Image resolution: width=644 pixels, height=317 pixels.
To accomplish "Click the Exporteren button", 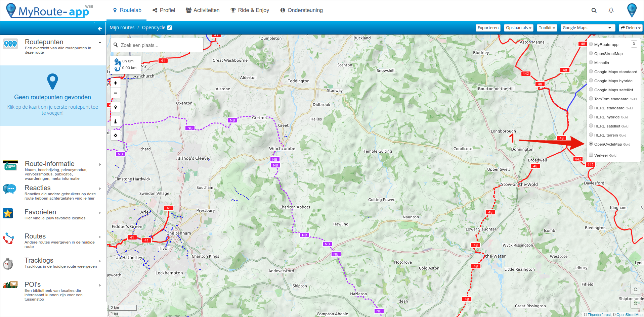I will 488,28.
